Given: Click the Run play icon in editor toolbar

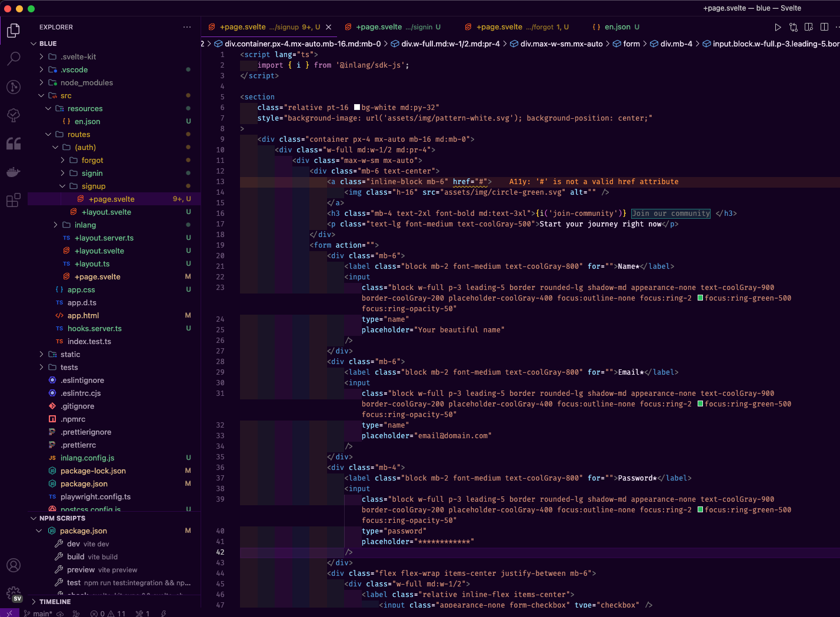Looking at the screenshot, I should [x=778, y=27].
